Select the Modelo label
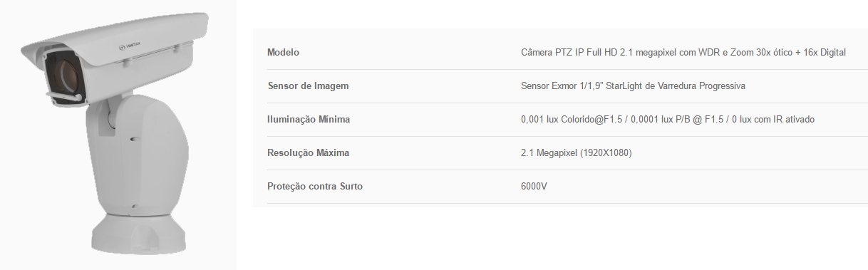 pos(283,53)
